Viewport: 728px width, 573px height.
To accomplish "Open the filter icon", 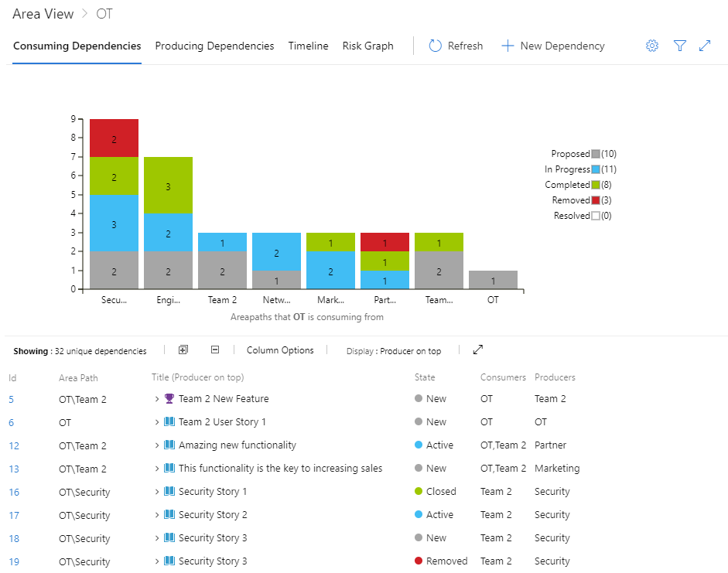I will 680,46.
